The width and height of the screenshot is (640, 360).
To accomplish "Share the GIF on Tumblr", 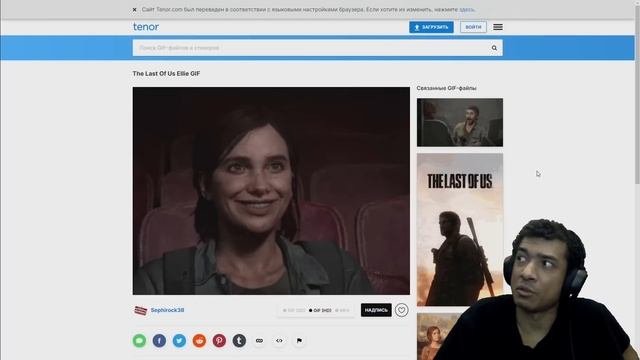I will (239, 340).
